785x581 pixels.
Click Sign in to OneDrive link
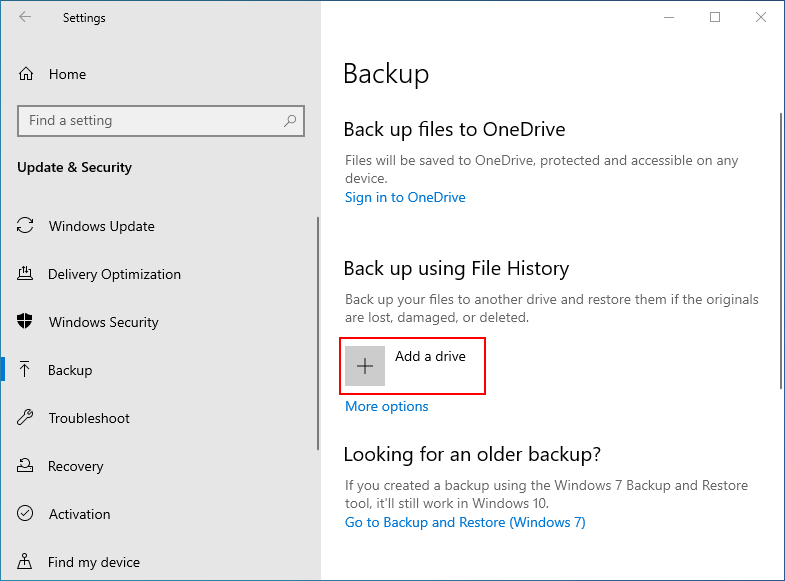point(405,197)
